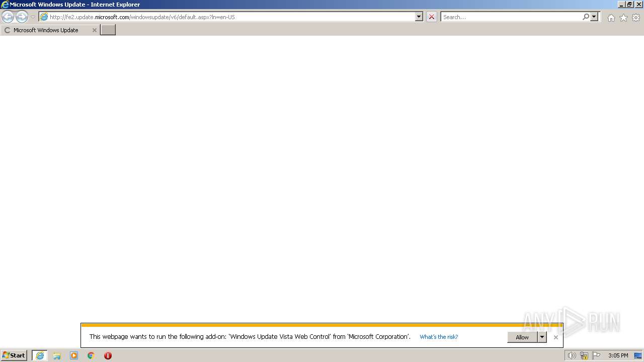Expand the Allow options dropdown arrow
Image resolution: width=644 pixels, height=362 pixels.
542,337
